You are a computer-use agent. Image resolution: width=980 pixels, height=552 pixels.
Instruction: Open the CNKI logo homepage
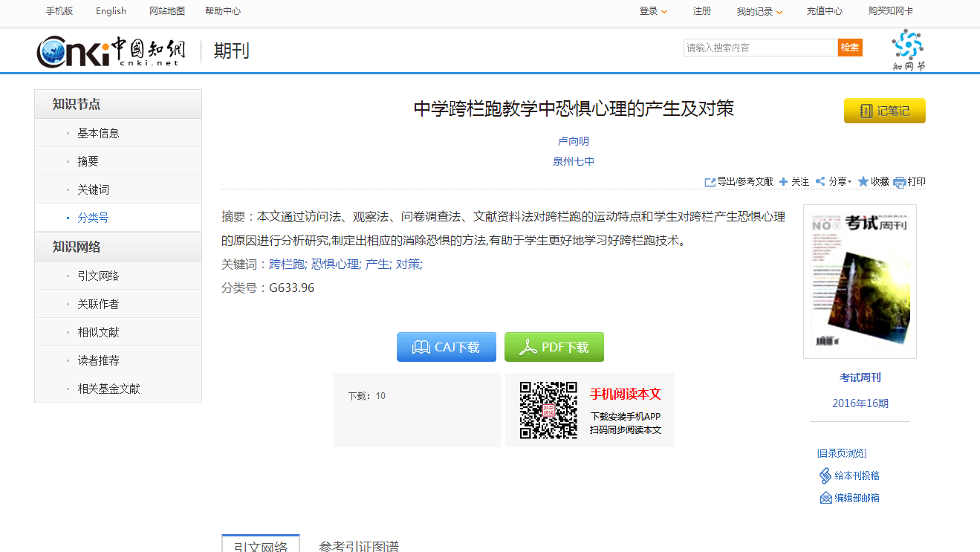coord(111,51)
